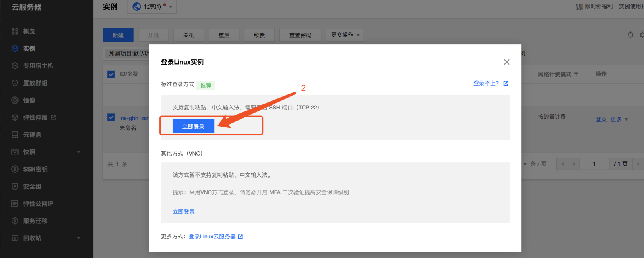Click the 云服务器 product title
The height and width of the screenshot is (258, 644).
click(x=27, y=7)
